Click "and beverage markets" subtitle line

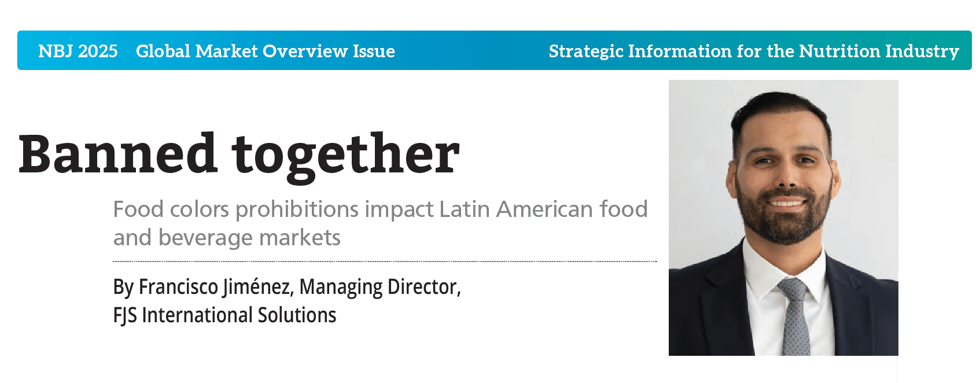(x=227, y=238)
